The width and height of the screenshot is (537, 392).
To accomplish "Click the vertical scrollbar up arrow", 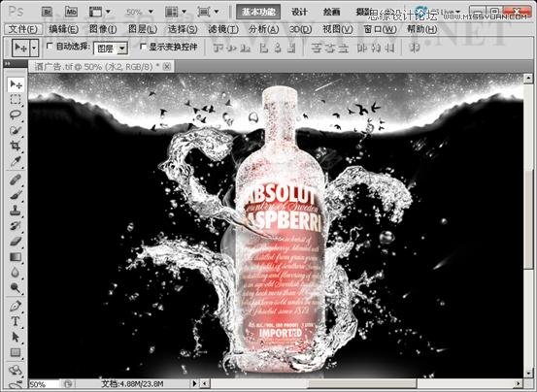I will pyautogui.click(x=528, y=79).
